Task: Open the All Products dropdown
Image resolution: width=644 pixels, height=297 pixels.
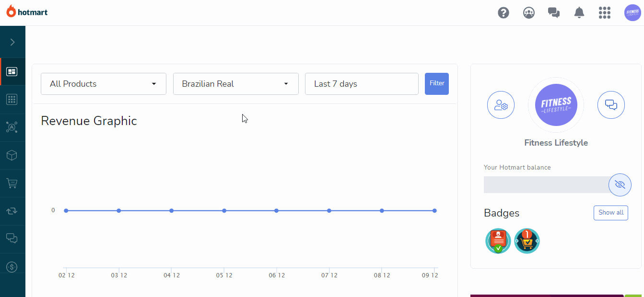Action: coord(104,84)
